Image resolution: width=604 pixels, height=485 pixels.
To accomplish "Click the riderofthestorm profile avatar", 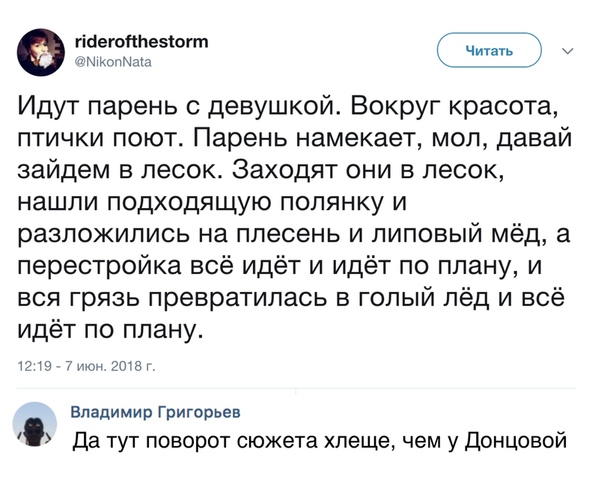I will [x=42, y=47].
